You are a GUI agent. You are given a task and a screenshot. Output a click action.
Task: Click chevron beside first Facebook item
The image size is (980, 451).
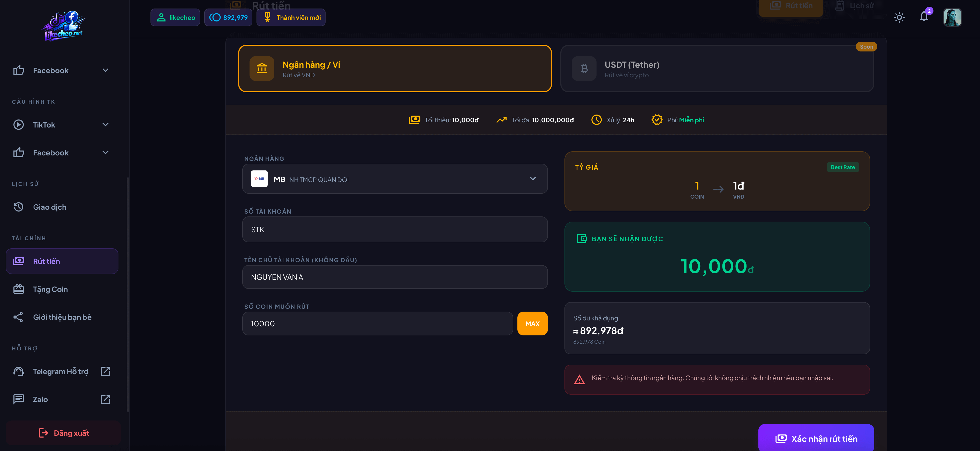105,70
